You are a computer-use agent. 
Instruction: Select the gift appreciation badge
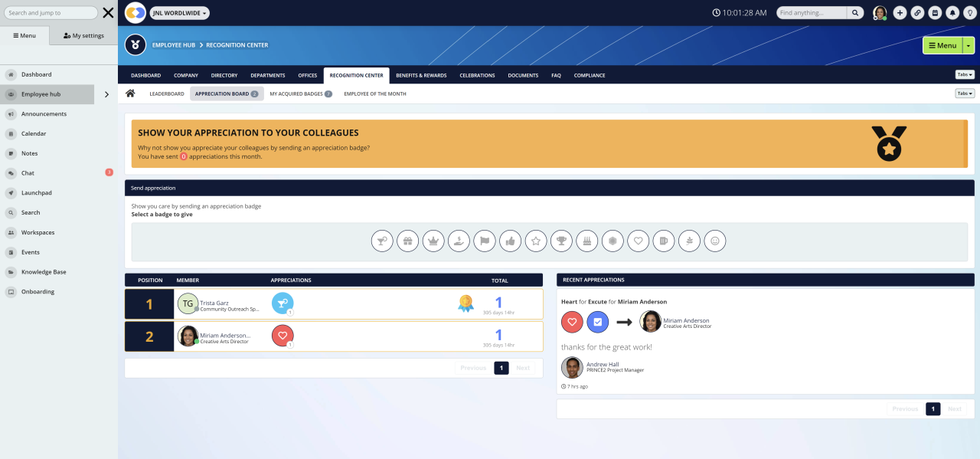click(408, 241)
